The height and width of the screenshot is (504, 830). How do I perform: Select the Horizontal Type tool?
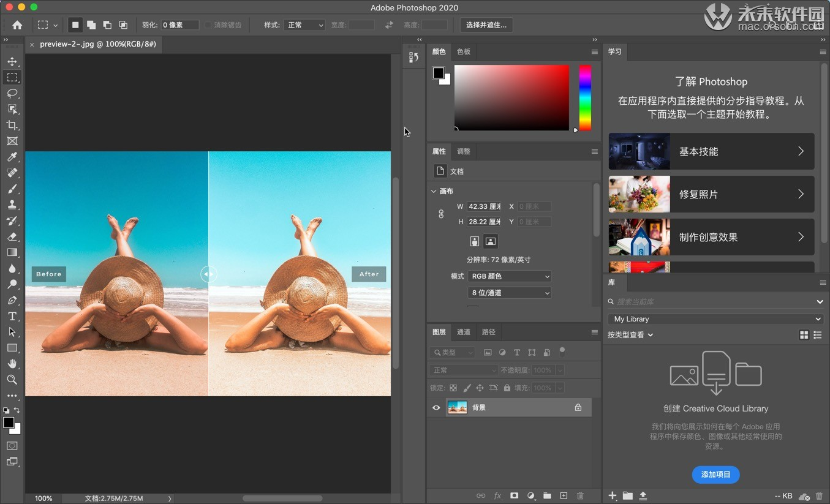[x=12, y=316]
